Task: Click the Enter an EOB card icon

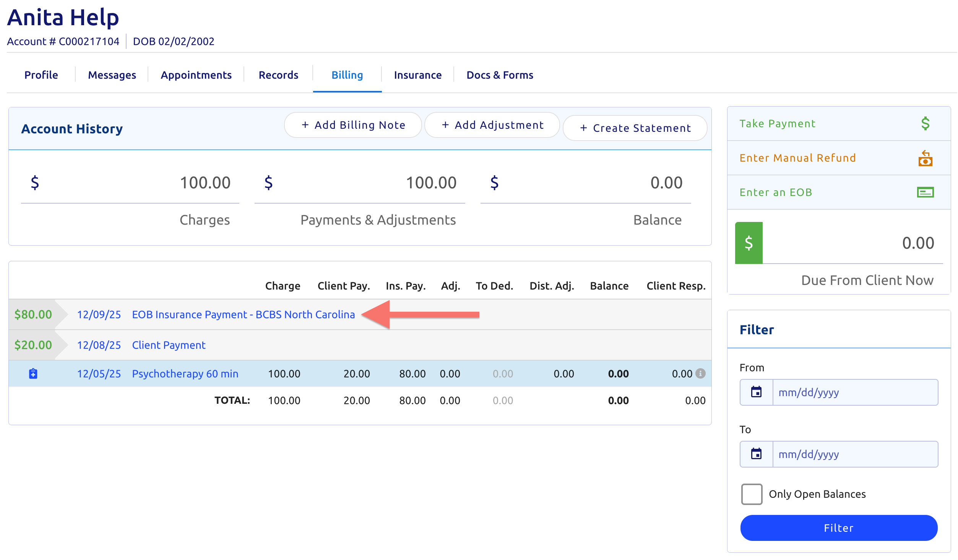Action: tap(925, 192)
